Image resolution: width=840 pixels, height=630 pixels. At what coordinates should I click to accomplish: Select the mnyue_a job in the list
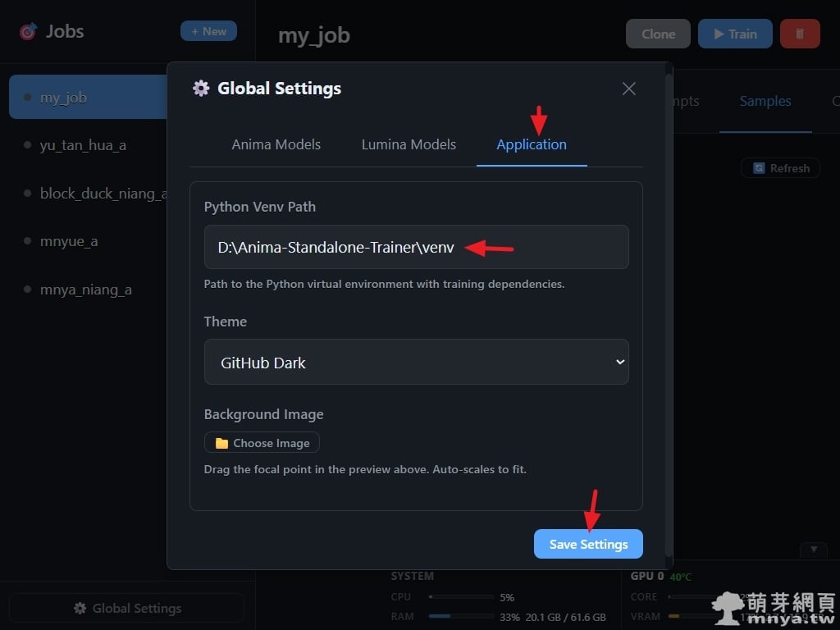69,241
